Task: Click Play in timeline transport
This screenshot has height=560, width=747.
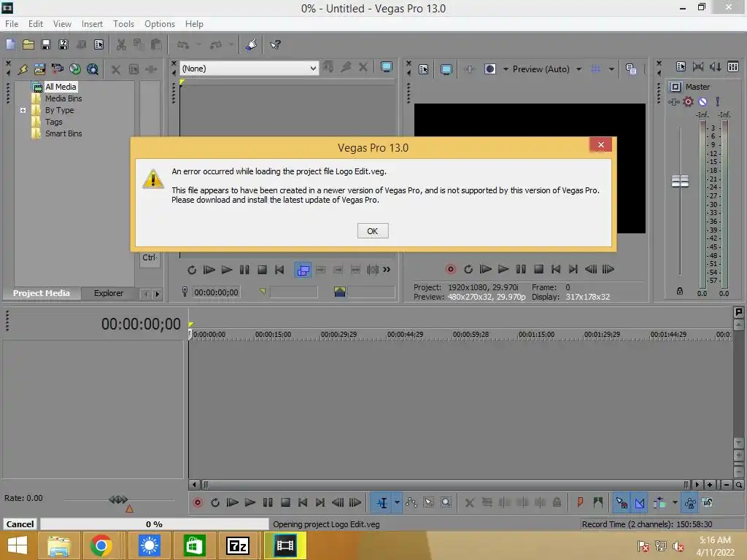Action: click(249, 502)
